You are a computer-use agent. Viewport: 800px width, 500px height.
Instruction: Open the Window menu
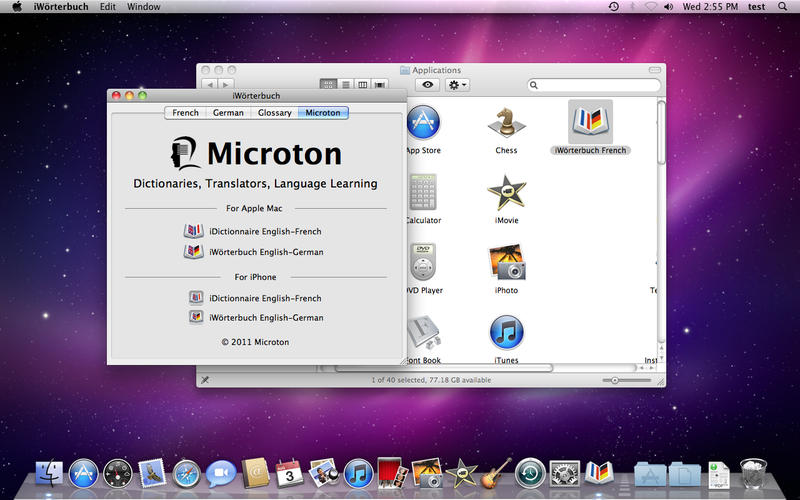point(143,7)
